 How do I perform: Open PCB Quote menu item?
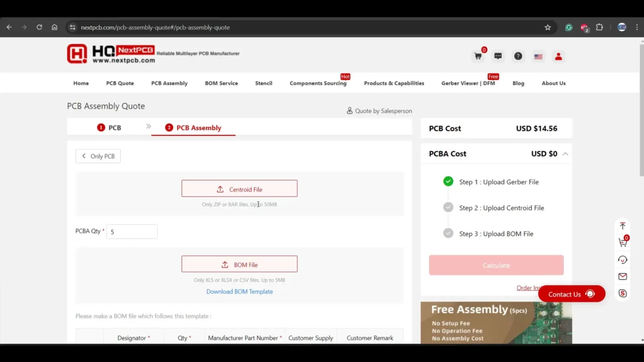[x=120, y=83]
